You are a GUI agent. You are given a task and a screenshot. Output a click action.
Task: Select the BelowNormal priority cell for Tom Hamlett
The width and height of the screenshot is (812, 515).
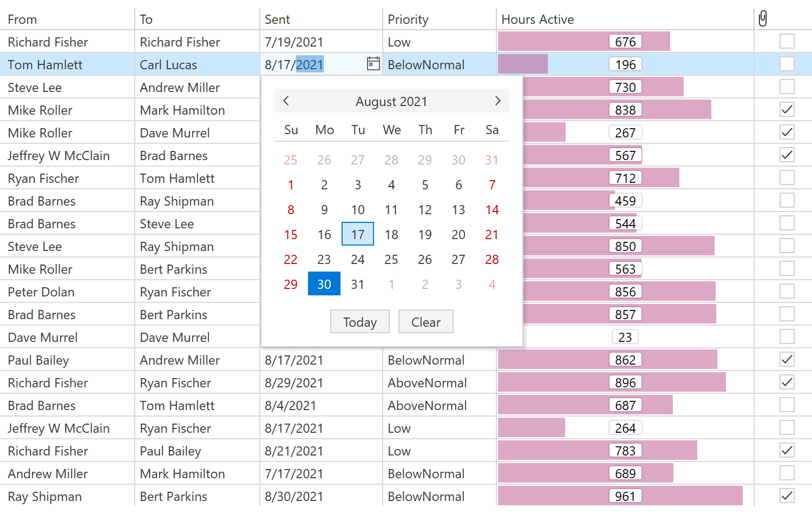[x=427, y=65]
